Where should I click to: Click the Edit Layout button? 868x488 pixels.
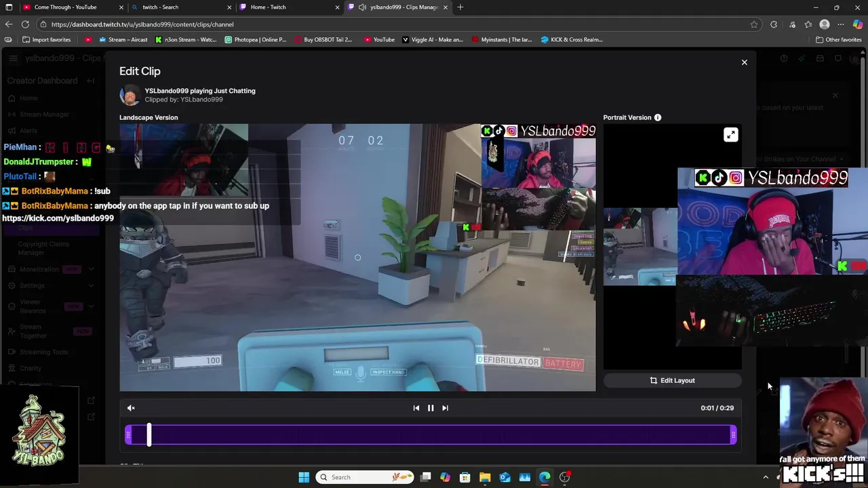pos(672,380)
